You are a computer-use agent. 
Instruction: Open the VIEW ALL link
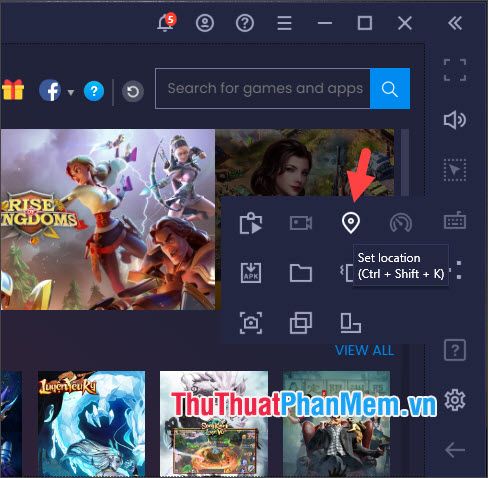pos(364,350)
